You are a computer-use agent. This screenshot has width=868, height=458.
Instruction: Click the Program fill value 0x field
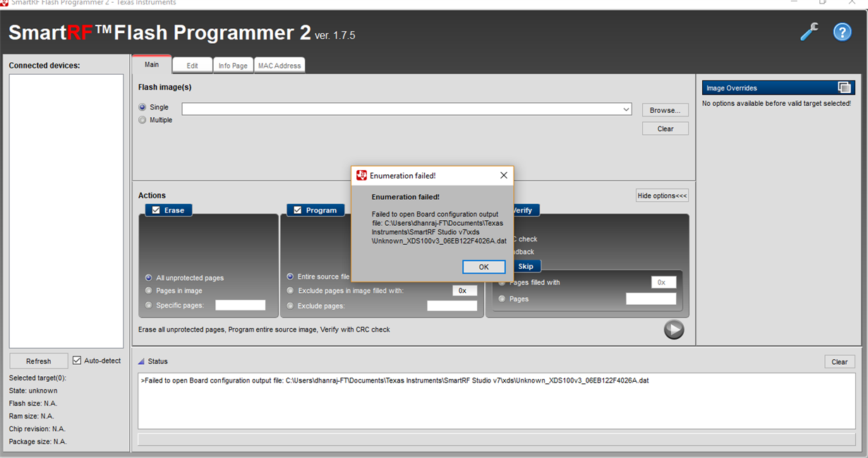click(x=464, y=291)
